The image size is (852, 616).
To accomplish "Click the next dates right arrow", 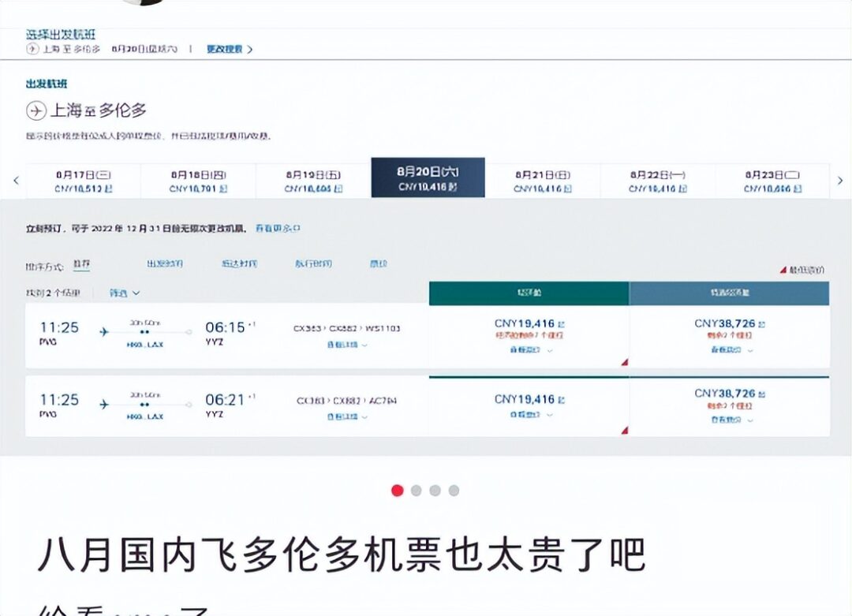I will pyautogui.click(x=840, y=181).
